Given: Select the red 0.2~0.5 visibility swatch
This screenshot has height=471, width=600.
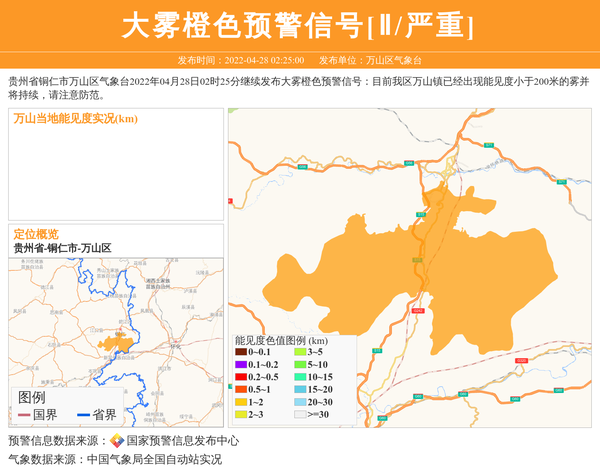Looking at the screenshot, I should point(240,377).
